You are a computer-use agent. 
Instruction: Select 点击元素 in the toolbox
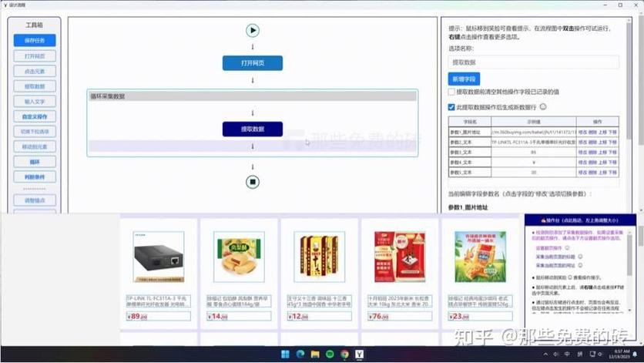pyautogui.click(x=35, y=71)
